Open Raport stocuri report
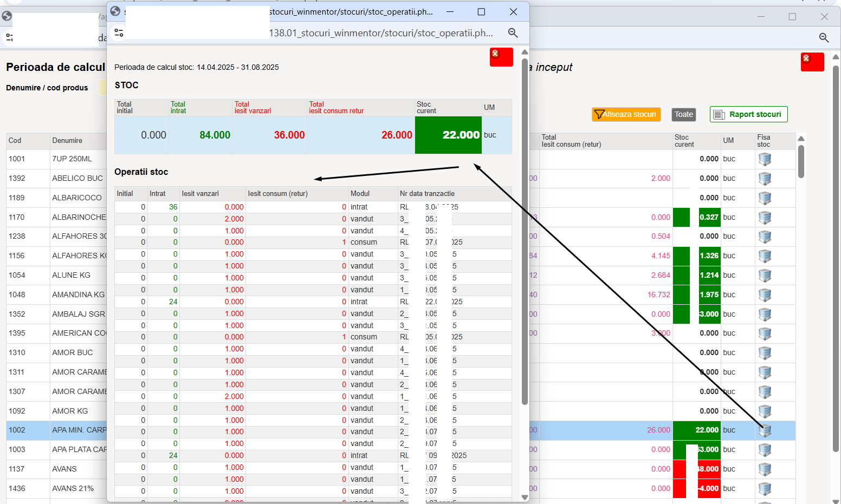This screenshot has width=841, height=504. (x=749, y=114)
